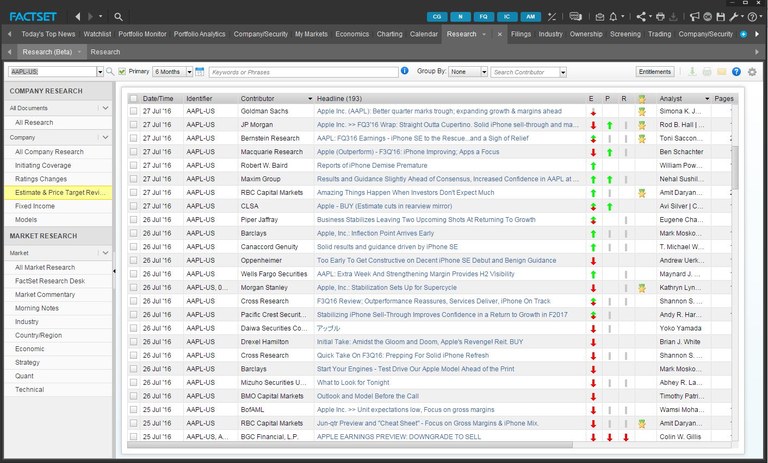The width and height of the screenshot is (768, 463).
Task: Click the CG shortcut button
Action: [436, 17]
